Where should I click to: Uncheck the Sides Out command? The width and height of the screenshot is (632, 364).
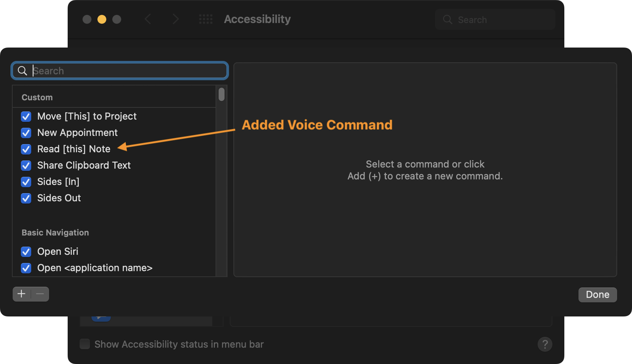coord(26,198)
